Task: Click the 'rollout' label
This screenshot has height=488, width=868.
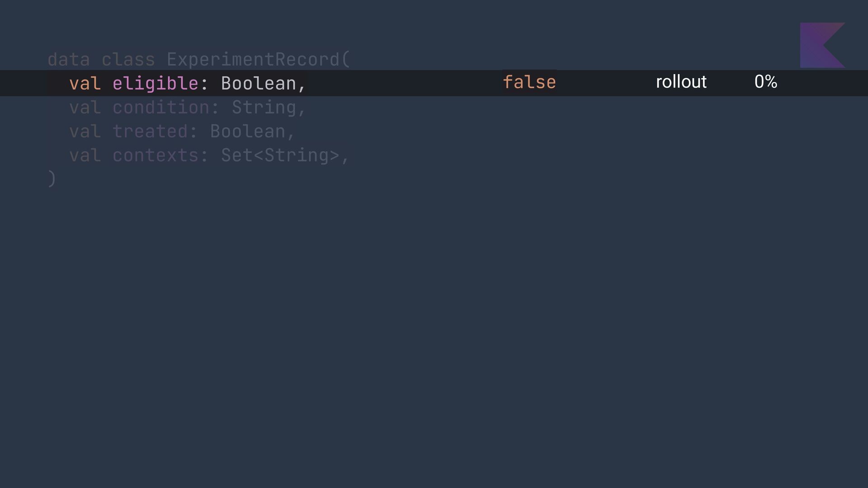Action: coord(681,82)
